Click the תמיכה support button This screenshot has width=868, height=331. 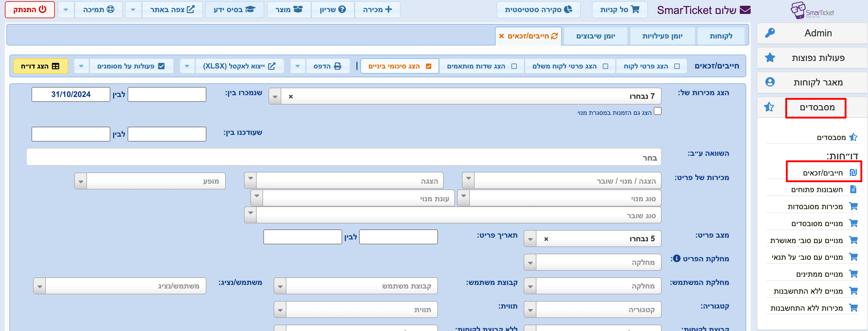98,10
